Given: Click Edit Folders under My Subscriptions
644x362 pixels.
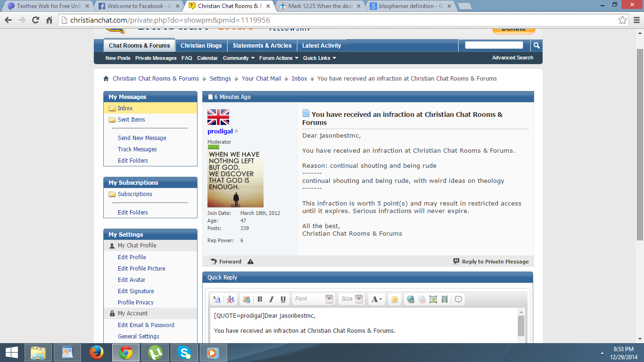Looking at the screenshot, I should coord(133,213).
